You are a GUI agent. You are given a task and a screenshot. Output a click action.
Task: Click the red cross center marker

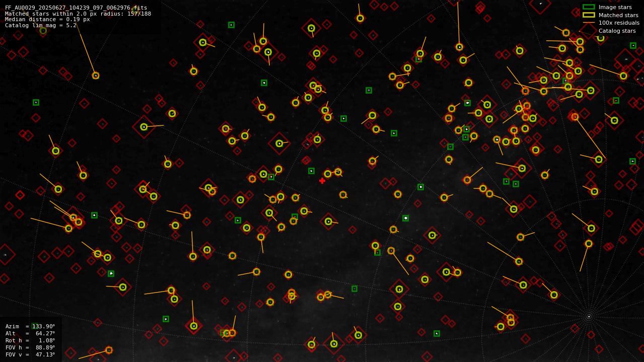click(322, 181)
